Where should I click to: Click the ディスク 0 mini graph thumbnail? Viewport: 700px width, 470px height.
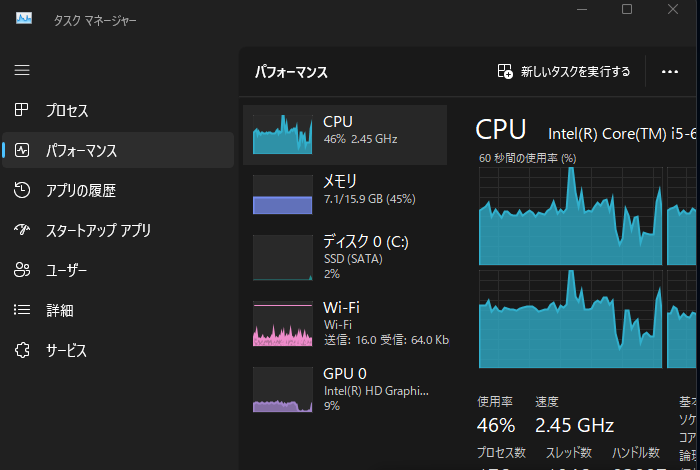tap(282, 258)
